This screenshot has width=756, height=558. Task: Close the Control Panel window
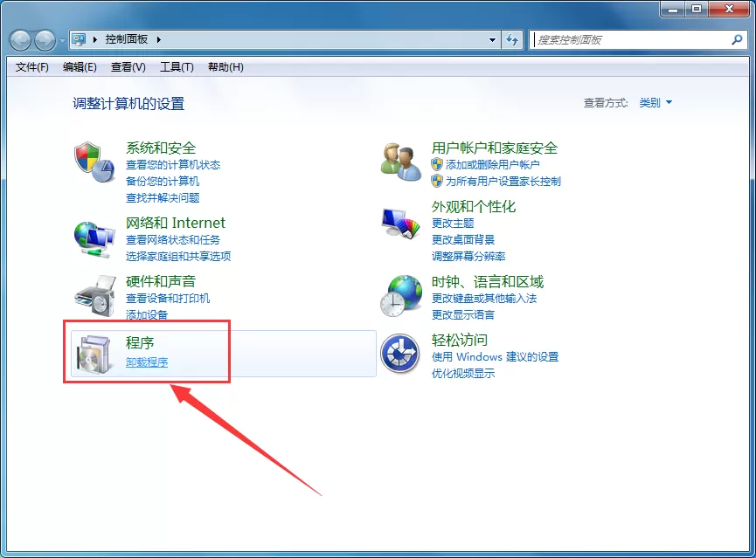tap(729, 9)
